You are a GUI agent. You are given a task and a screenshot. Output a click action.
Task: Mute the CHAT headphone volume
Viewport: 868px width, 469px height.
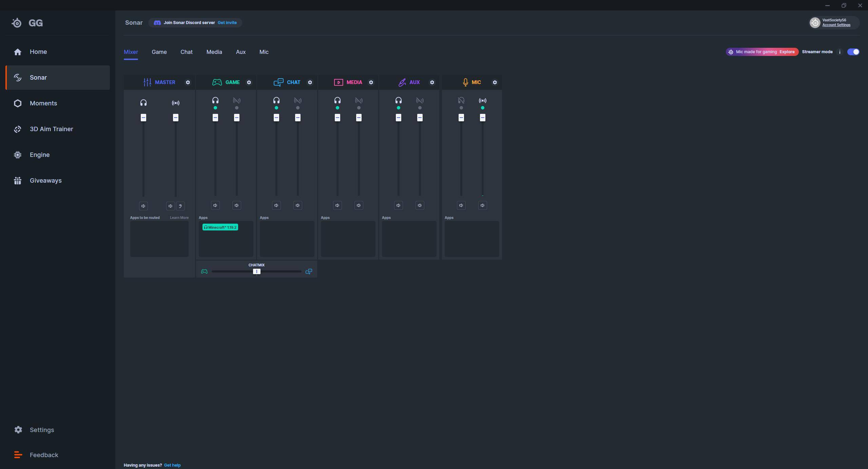[276, 205]
